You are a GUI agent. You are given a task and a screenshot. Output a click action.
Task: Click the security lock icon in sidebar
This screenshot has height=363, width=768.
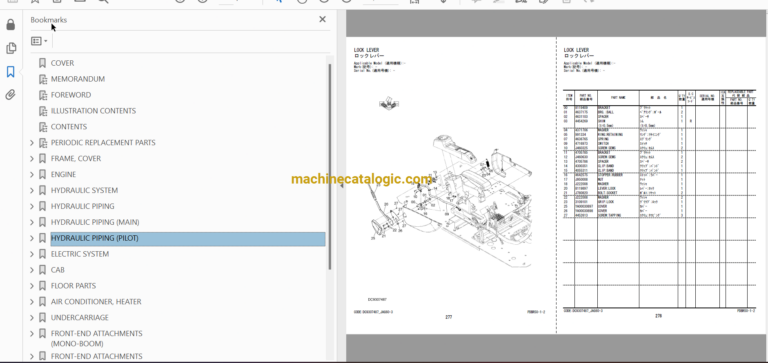tap(10, 24)
